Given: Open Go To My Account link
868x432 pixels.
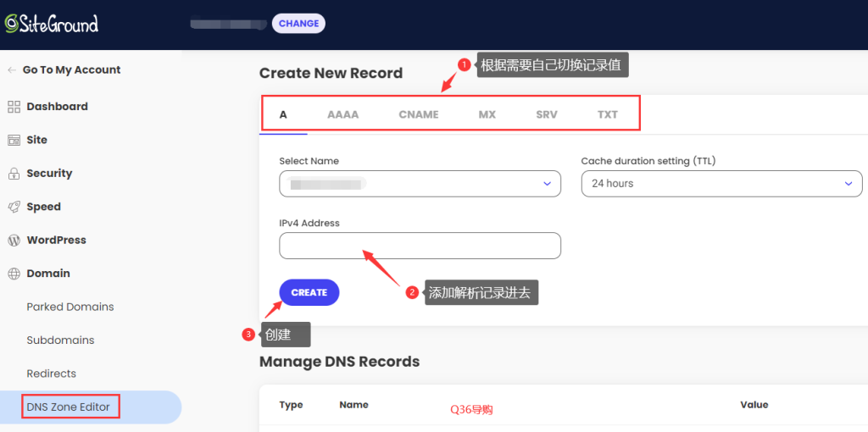Looking at the screenshot, I should point(71,70).
